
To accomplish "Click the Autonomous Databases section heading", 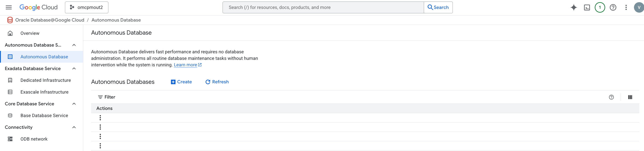I will [x=123, y=82].
